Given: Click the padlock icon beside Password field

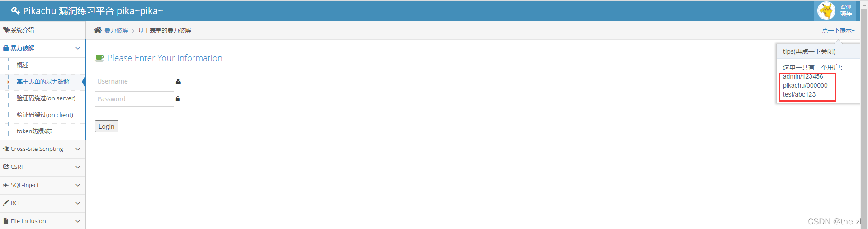Looking at the screenshot, I should pyautogui.click(x=178, y=99).
